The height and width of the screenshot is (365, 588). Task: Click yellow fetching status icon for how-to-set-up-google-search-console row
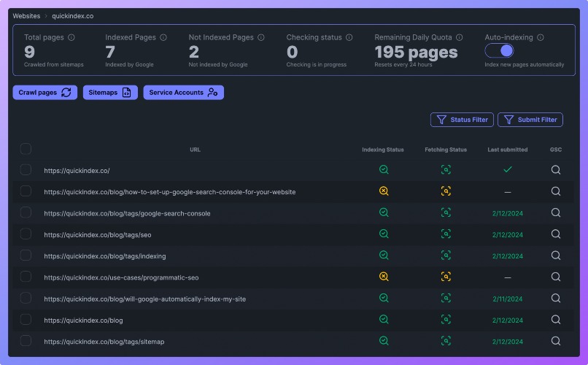[446, 191]
